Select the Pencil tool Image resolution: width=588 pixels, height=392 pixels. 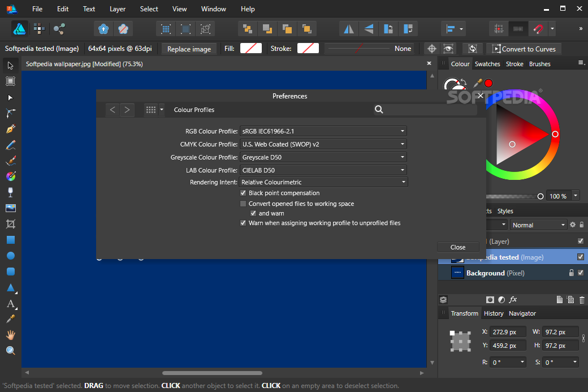(11, 145)
